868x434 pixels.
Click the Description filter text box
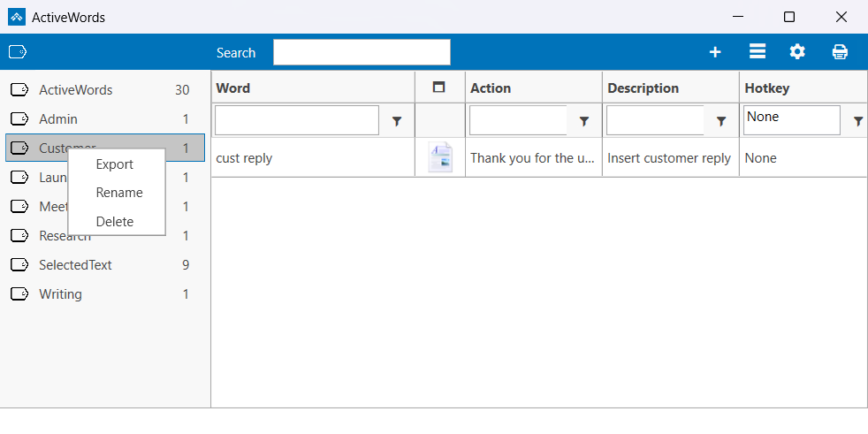pos(656,120)
